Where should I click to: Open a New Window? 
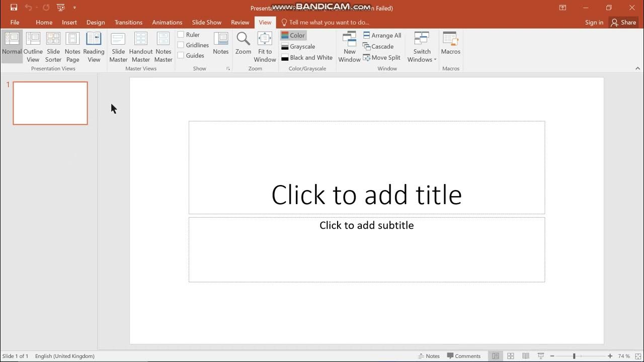[349, 46]
